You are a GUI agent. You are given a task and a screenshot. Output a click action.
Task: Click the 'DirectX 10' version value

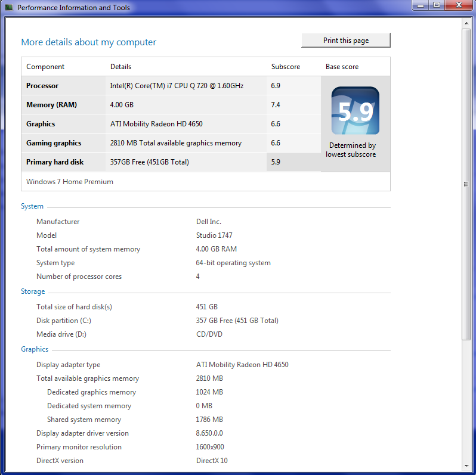[212, 461]
